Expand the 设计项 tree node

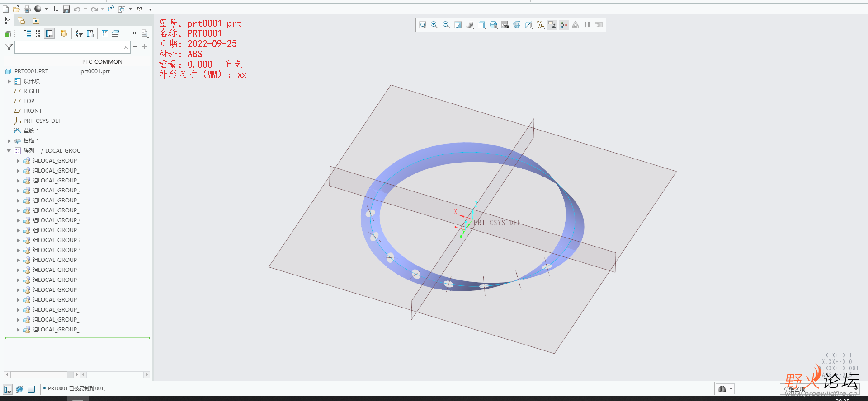(9, 81)
